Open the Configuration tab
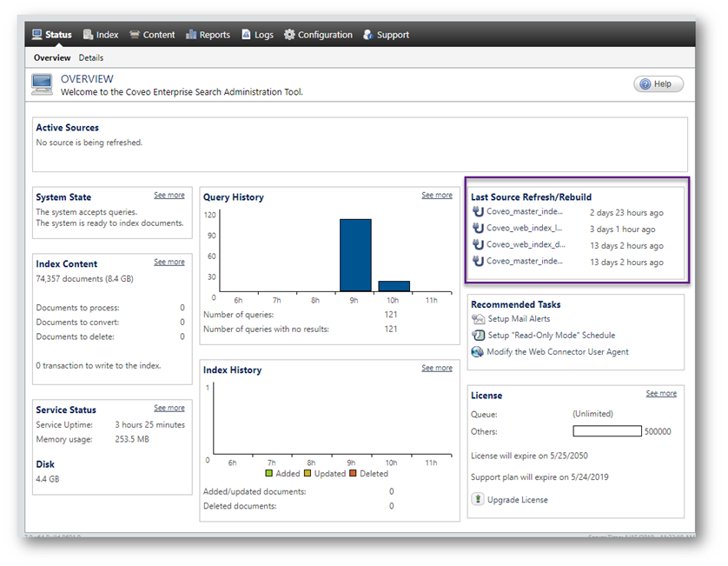The height and width of the screenshot is (566, 728). (319, 35)
